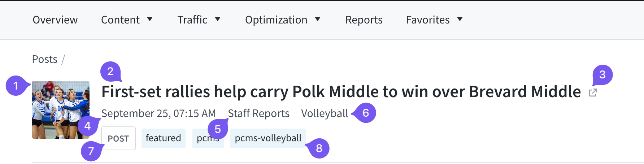
Task: Filter by the Volleyball section
Action: tap(324, 113)
